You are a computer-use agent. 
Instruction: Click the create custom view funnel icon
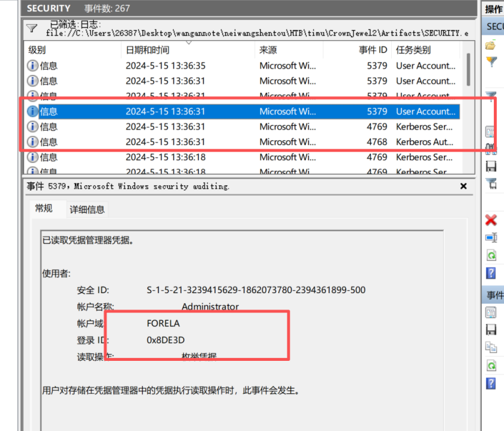491,61
